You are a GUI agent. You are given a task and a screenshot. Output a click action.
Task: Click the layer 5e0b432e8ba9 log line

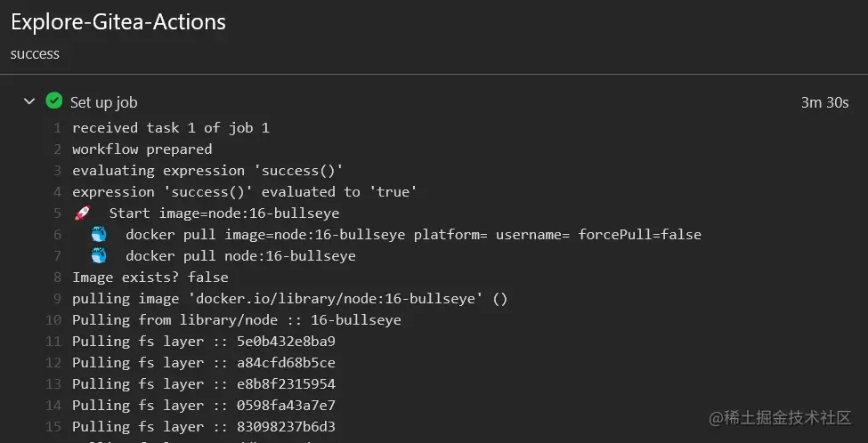[x=203, y=342]
